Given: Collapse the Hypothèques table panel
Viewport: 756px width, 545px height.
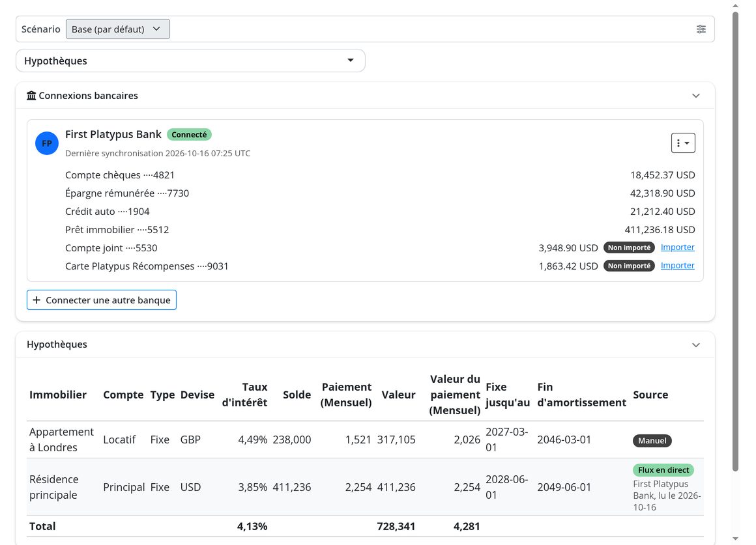Looking at the screenshot, I should tap(696, 344).
